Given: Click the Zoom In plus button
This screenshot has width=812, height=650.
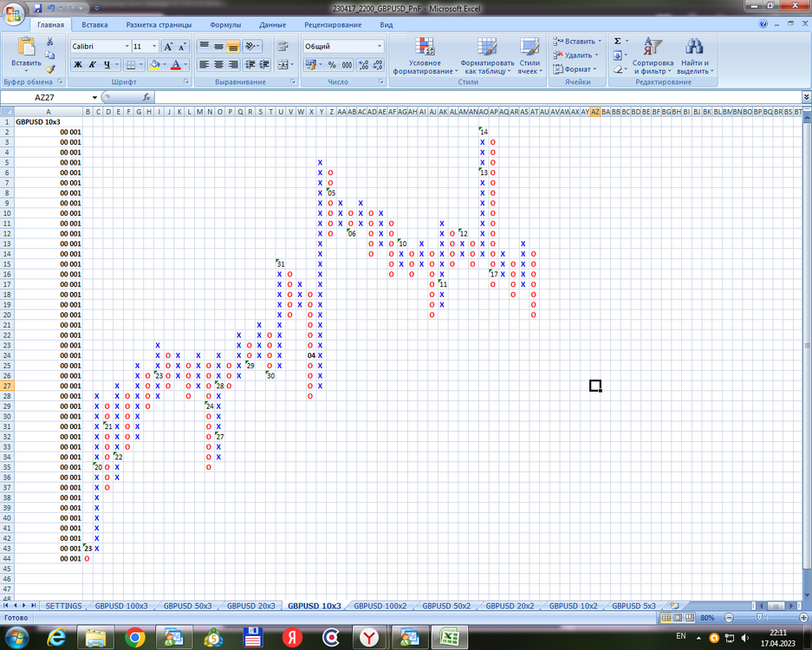Looking at the screenshot, I should click(803, 617).
